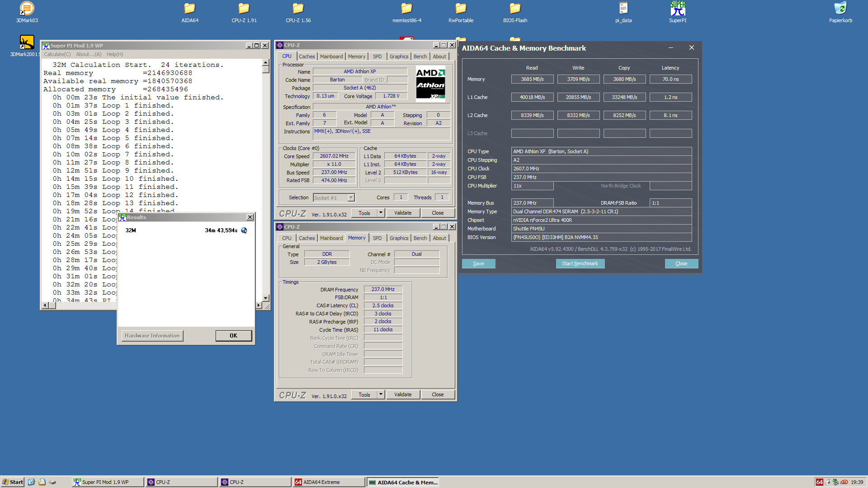Open About tab in top CPU-Z
Screen dimensions: 868x488
point(439,56)
